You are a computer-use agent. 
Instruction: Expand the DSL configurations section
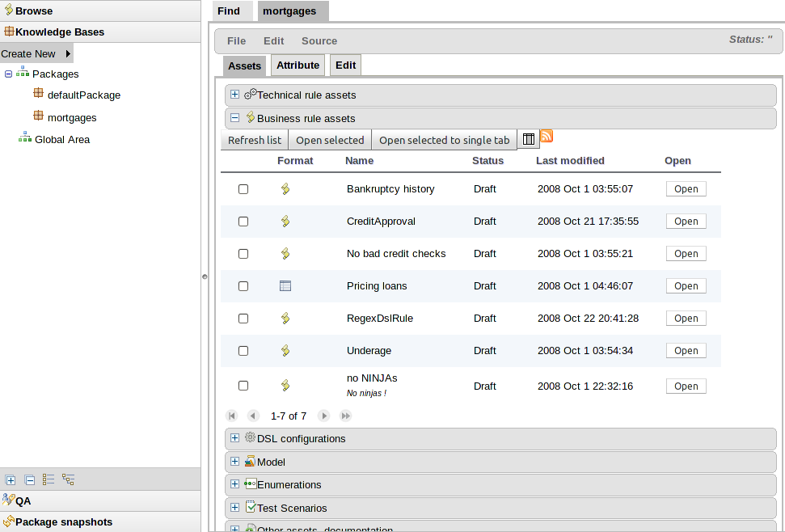(235, 438)
